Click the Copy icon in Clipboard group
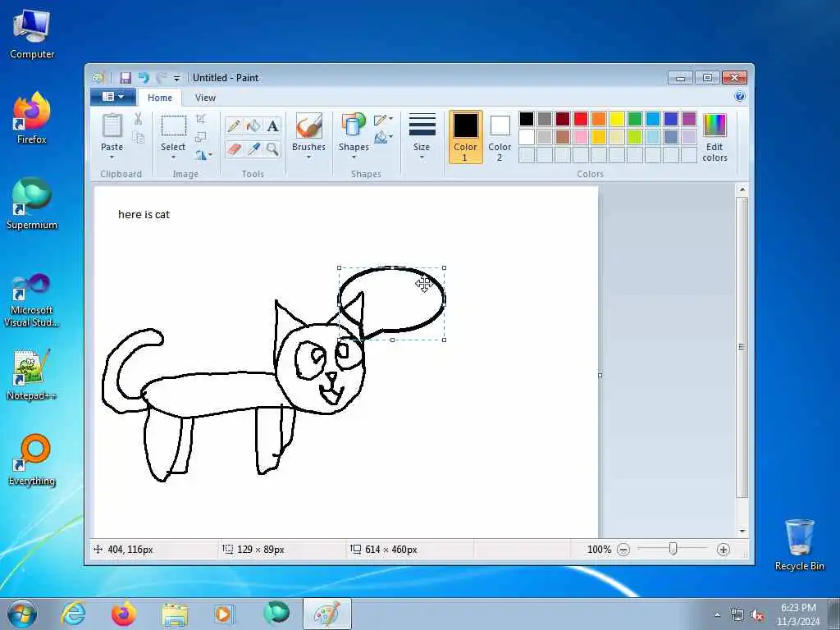Viewport: 840px width, 630px height. pyautogui.click(x=138, y=138)
